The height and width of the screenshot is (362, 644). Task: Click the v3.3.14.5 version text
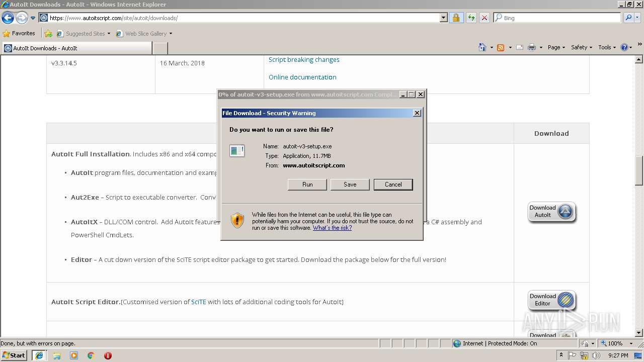[64, 63]
